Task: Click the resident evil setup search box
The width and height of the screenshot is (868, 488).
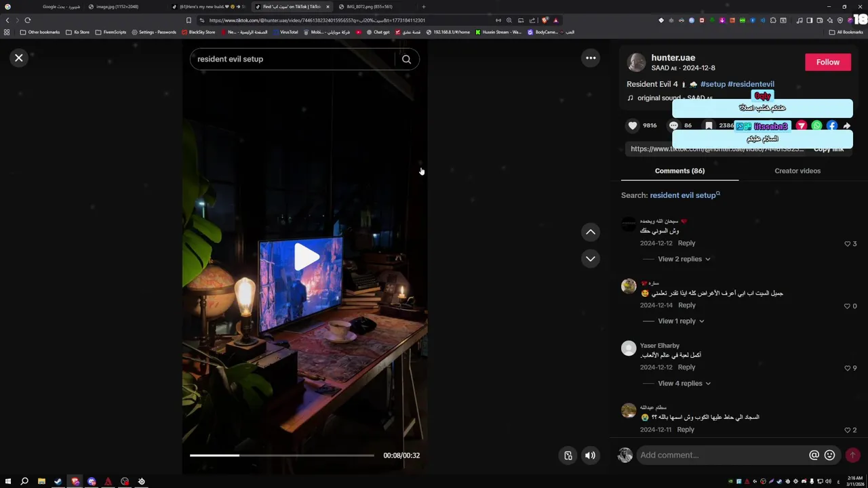Action: pyautogui.click(x=292, y=59)
